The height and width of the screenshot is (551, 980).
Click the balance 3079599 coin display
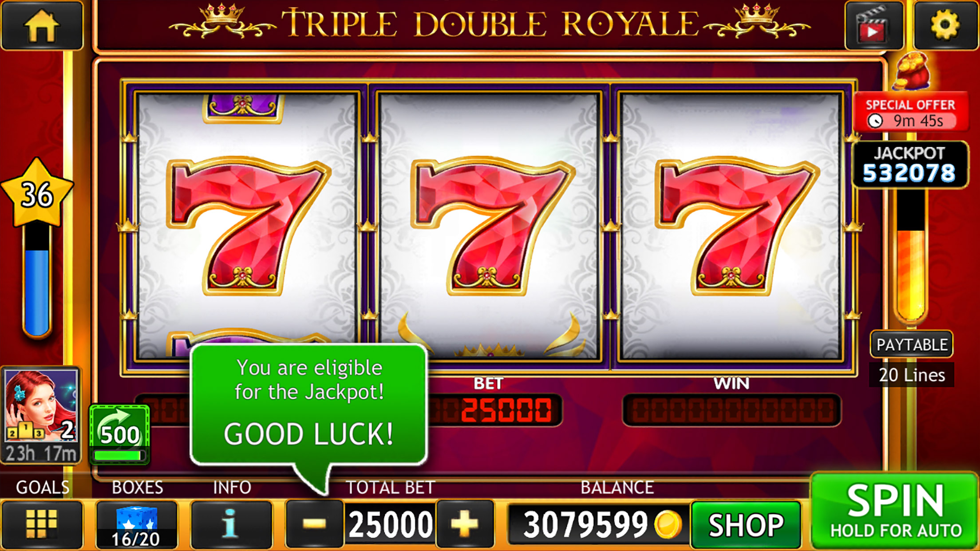(x=597, y=525)
